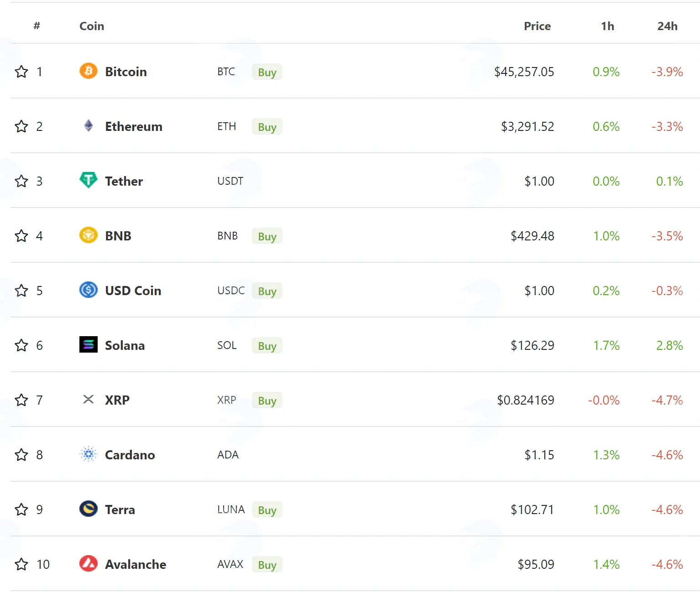Click the Buy button for Terra
This screenshot has width=700, height=593.
point(267,510)
